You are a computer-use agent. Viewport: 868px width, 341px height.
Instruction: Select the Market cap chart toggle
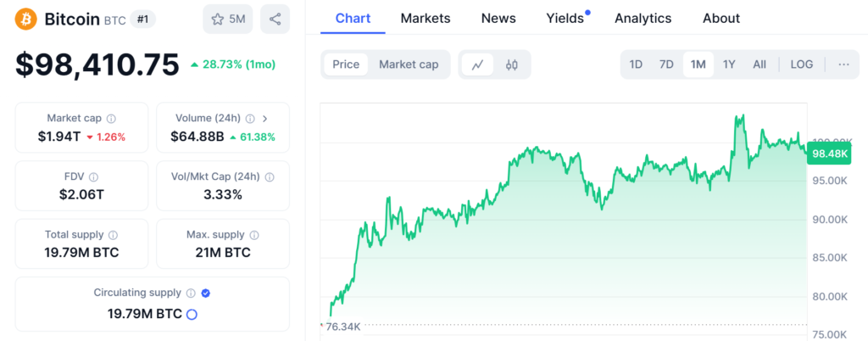(409, 64)
